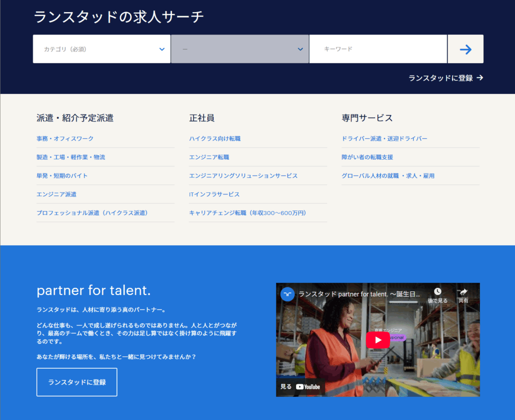The image size is (515, 420).
Task: Click inside the キーワード input field
Action: (x=378, y=49)
